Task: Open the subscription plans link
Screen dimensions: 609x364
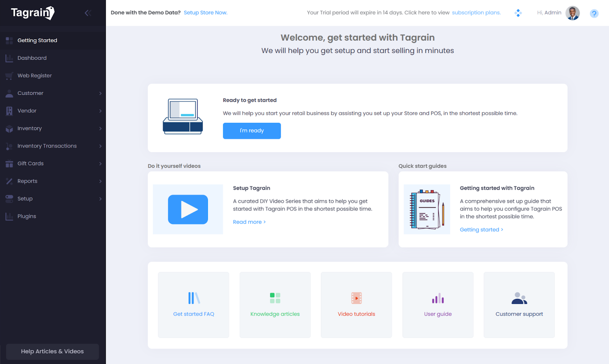Action: (x=476, y=13)
